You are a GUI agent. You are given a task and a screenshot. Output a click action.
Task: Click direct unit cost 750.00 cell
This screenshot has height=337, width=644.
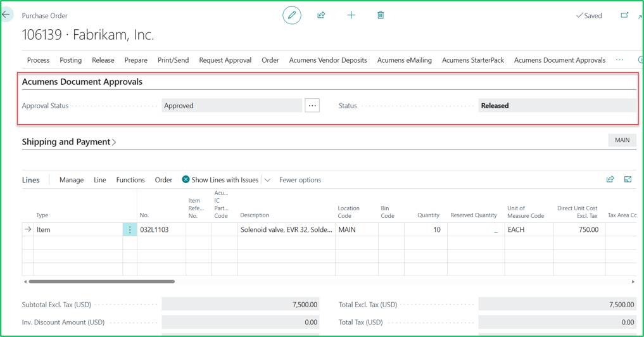579,229
